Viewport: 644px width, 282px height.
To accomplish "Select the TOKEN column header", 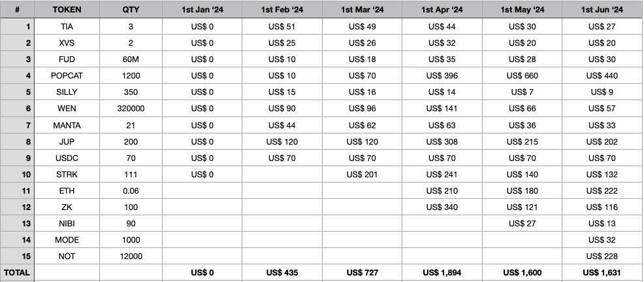I will [67, 9].
